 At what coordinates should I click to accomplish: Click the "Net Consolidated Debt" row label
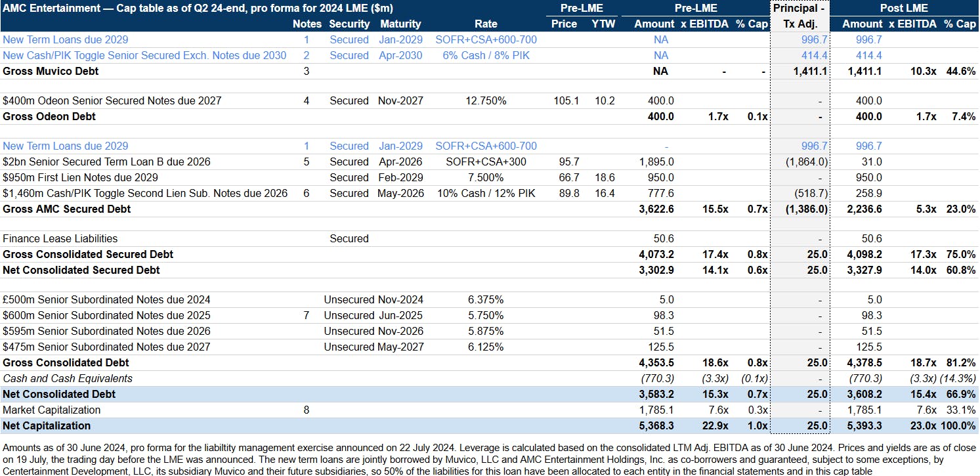pyautogui.click(x=59, y=394)
